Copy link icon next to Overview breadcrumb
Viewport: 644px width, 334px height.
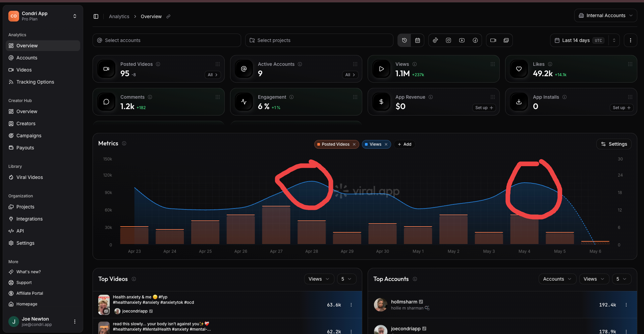pyautogui.click(x=168, y=16)
